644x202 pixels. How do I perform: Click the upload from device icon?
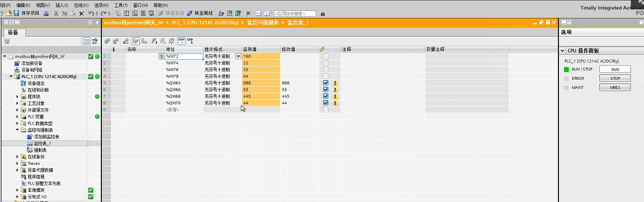coord(135,13)
